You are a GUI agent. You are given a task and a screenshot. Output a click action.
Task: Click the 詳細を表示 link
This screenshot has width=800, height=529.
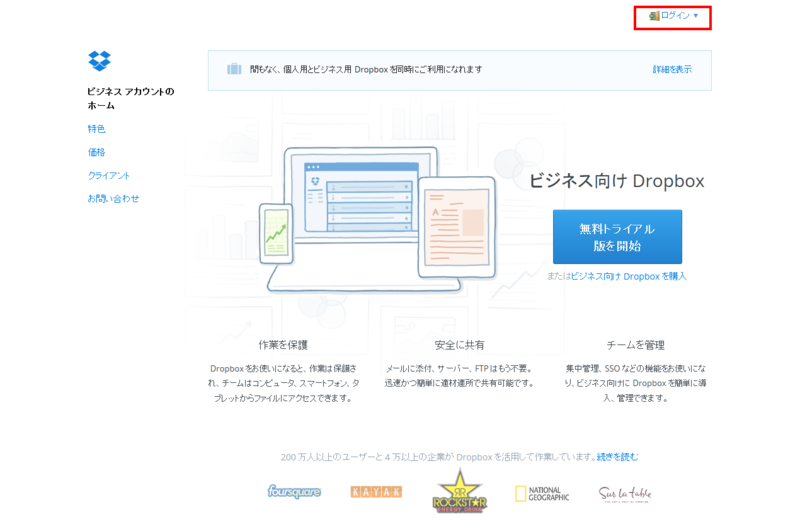[x=672, y=69]
